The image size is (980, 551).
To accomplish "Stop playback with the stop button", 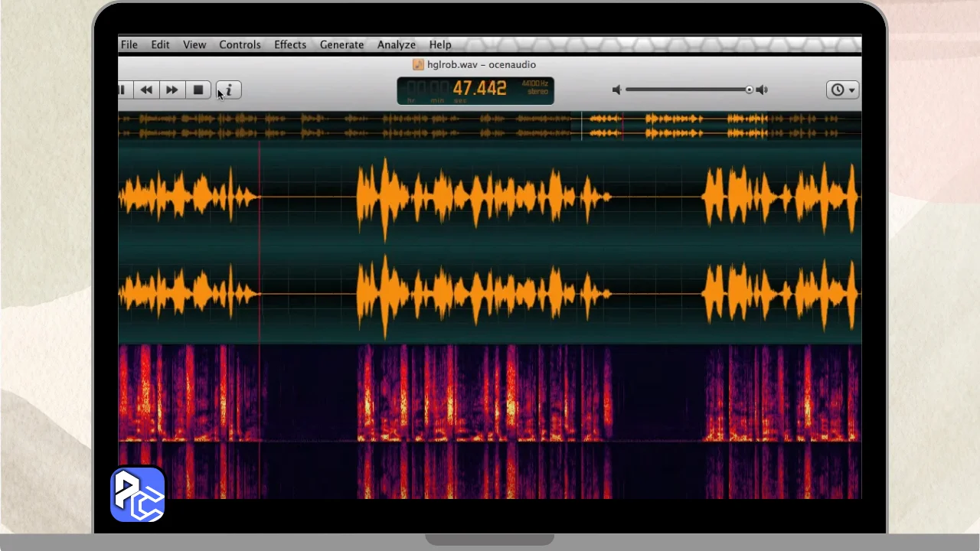I will [198, 90].
